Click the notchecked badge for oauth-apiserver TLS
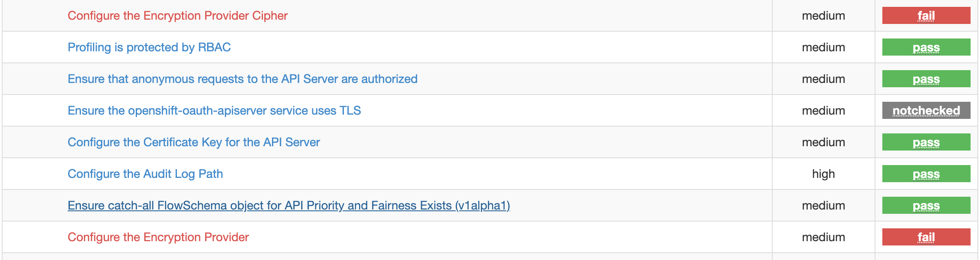 click(x=926, y=110)
